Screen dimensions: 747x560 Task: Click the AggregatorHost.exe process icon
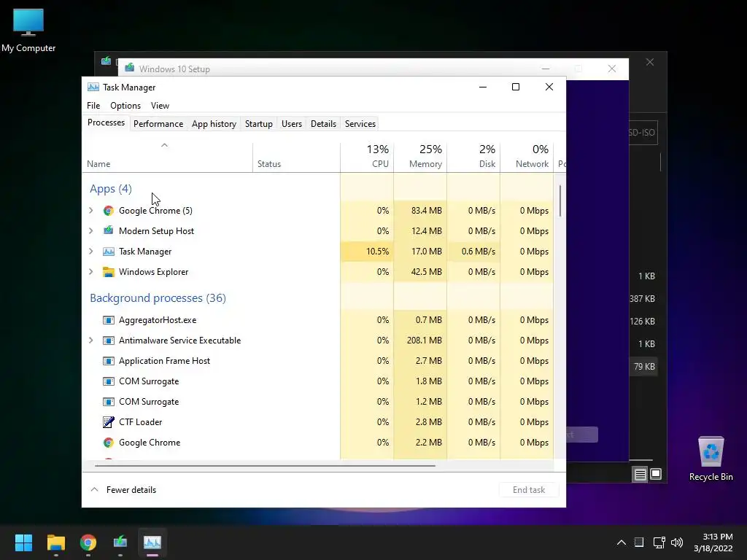click(109, 320)
